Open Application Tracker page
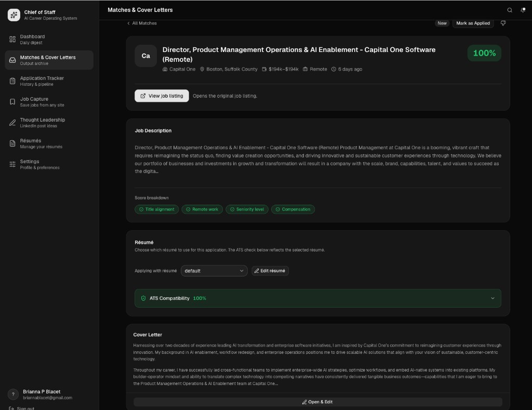Viewport: 532px width, 410px height. click(49, 81)
